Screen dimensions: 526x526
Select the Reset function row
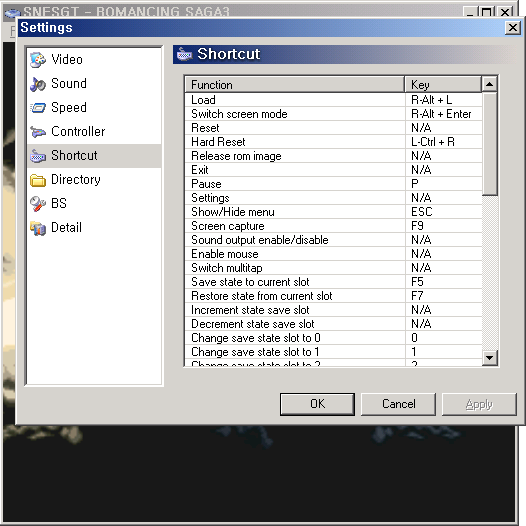333,128
